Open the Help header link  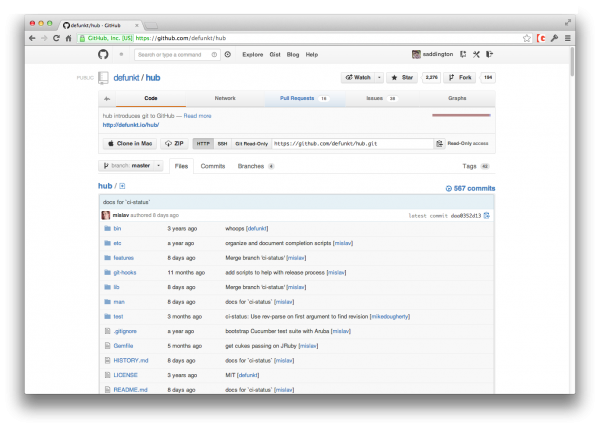point(311,55)
